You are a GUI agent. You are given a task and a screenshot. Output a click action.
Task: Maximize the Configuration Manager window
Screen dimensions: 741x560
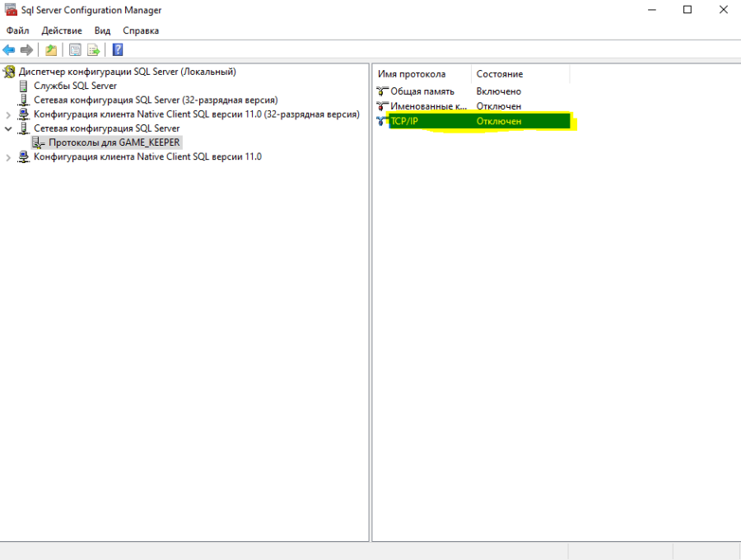click(x=687, y=9)
